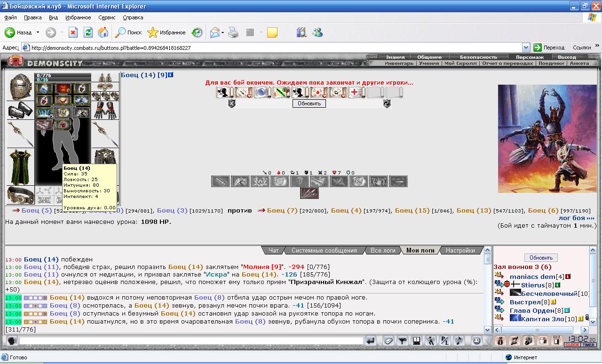Click the chat message input field
Viewport: 602px width, 364px height.
[191, 341]
